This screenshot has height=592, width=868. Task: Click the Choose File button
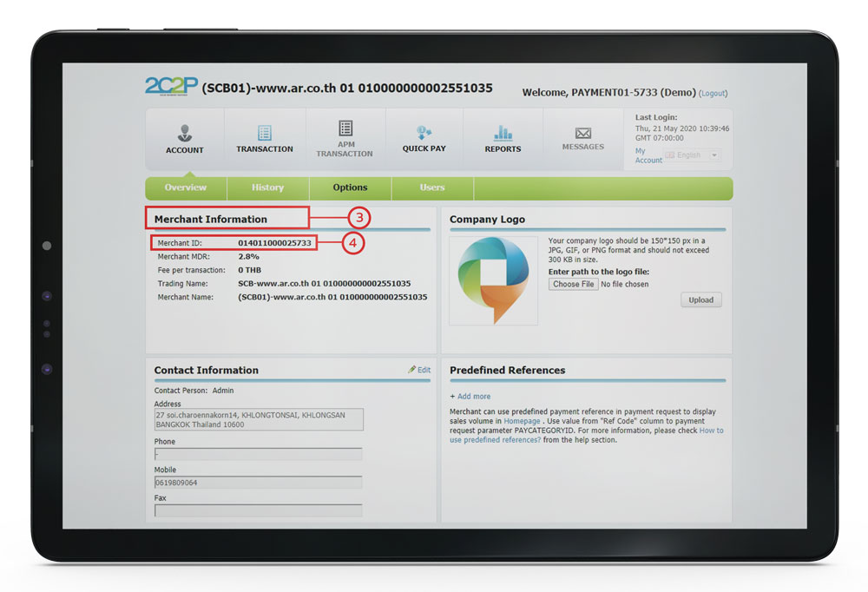[574, 284]
